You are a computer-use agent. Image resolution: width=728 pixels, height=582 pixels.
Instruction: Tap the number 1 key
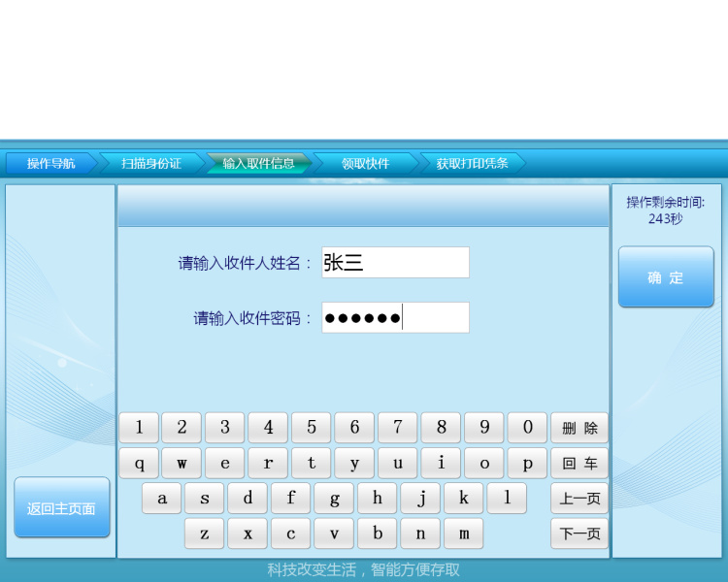point(139,428)
